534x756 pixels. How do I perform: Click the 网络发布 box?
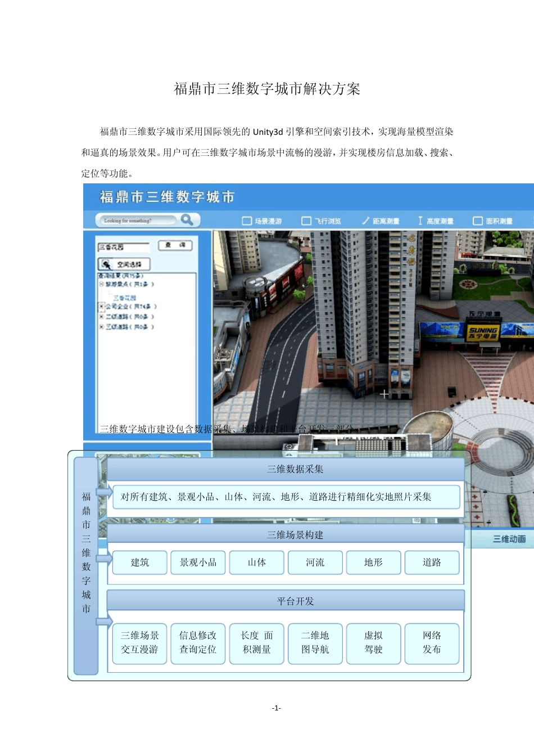[x=432, y=643]
